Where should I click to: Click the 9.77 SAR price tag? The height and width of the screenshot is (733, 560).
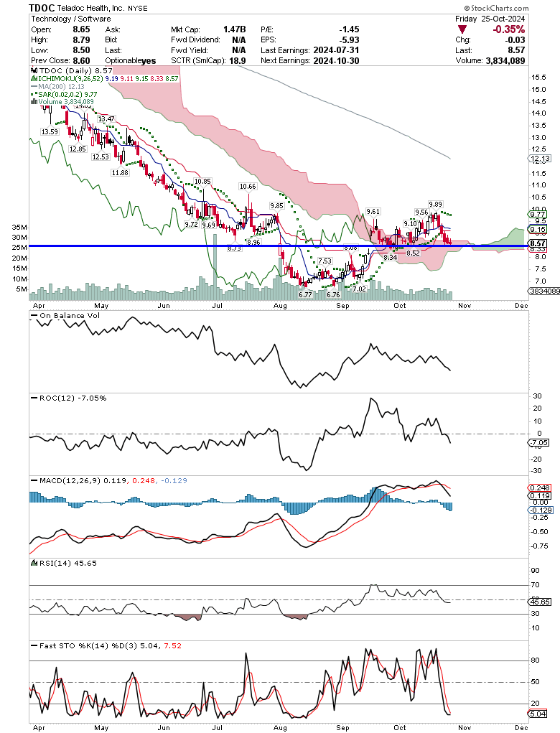(538, 214)
